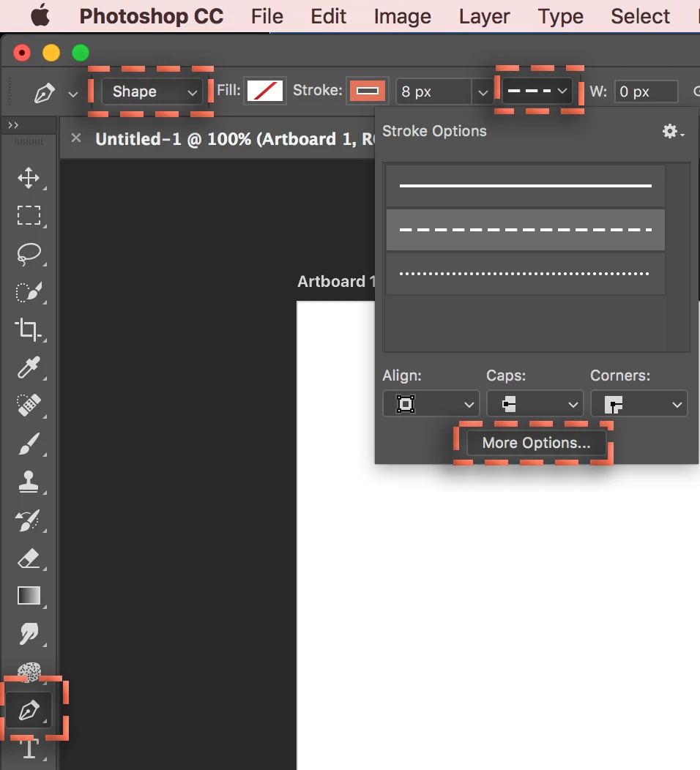Choose the dotted line stroke preset

pyautogui.click(x=526, y=274)
